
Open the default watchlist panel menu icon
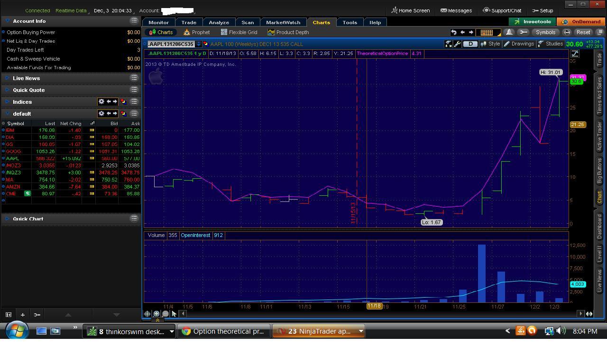pos(134,113)
